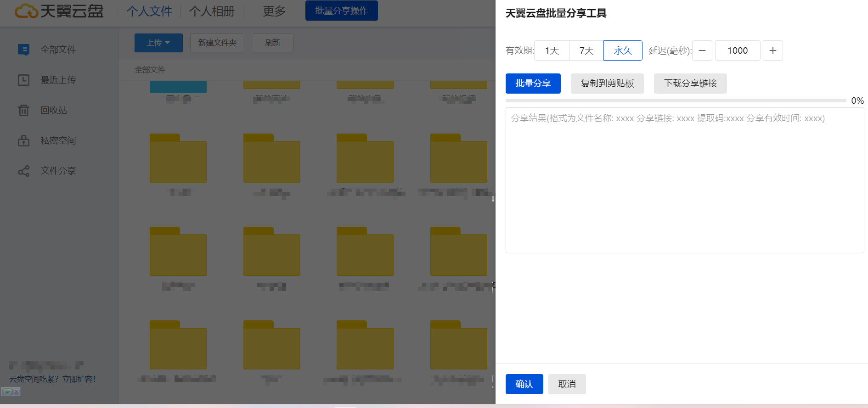
Task: Expand the 上传 dropdown button
Action: coord(158,43)
